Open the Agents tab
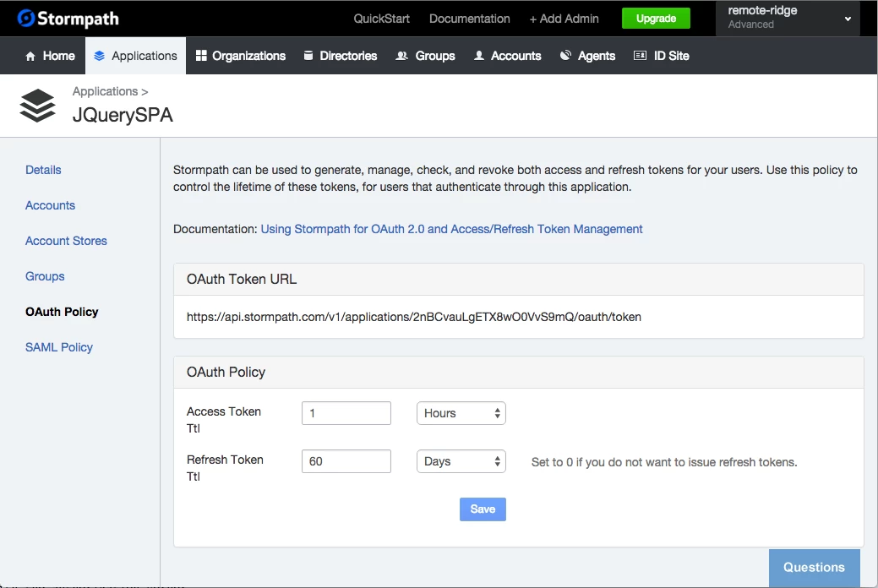This screenshot has width=878, height=588. point(588,56)
